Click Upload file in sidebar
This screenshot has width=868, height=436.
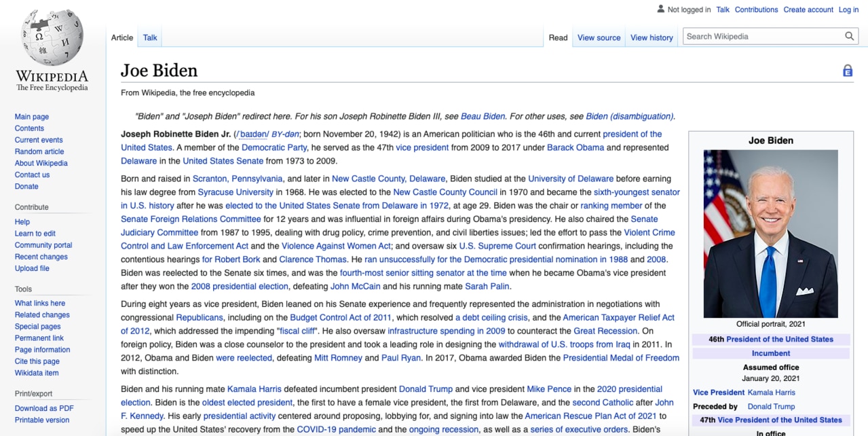[32, 268]
